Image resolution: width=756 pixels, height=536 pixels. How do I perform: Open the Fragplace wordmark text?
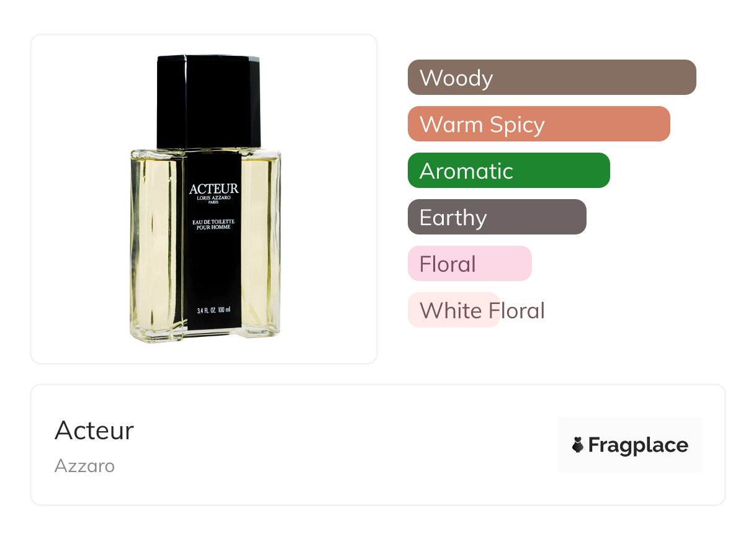[638, 445]
